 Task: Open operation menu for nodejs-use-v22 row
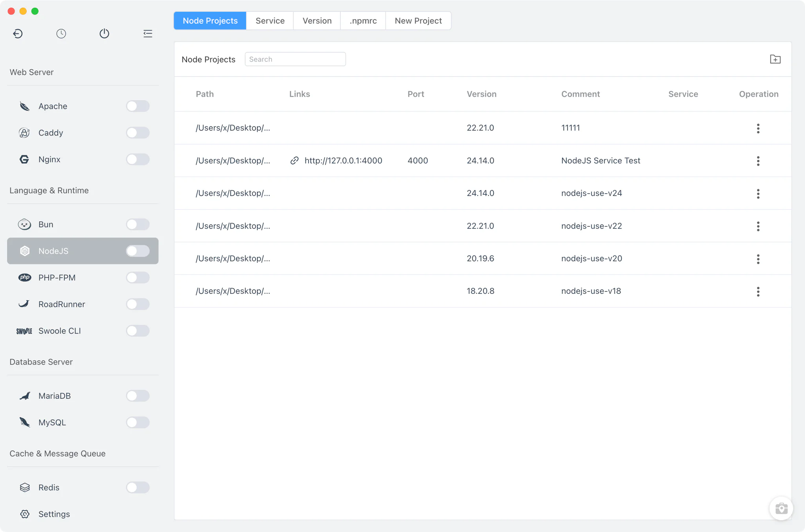pos(758,226)
